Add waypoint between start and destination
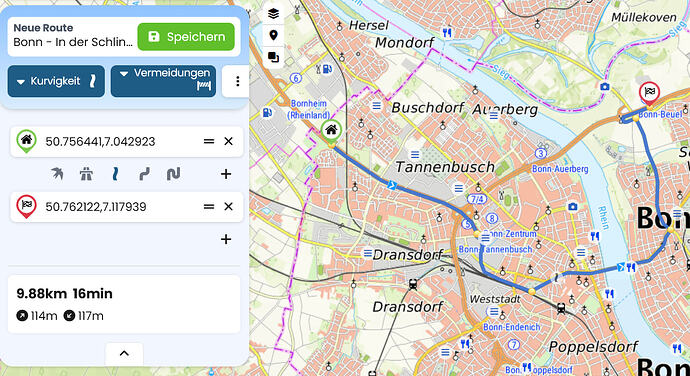This screenshot has width=690, height=376. pos(226,174)
